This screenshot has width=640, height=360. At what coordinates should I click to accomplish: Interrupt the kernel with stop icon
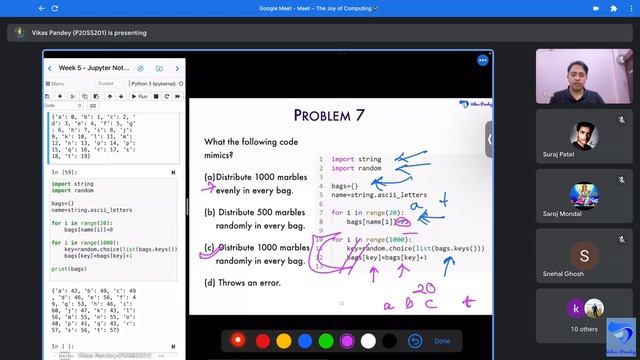pyautogui.click(x=156, y=96)
